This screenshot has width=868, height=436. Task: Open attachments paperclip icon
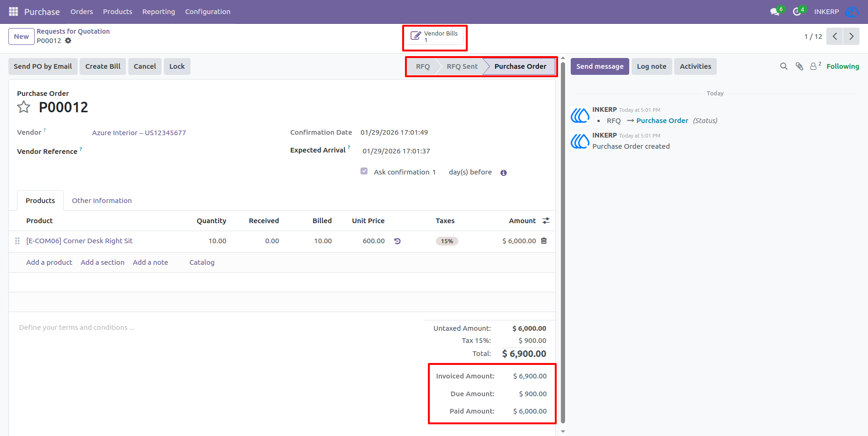pos(799,66)
